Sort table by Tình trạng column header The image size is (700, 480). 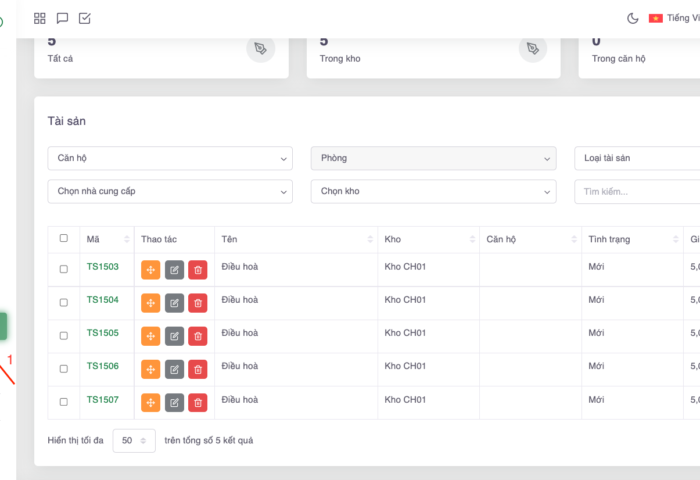(x=632, y=239)
